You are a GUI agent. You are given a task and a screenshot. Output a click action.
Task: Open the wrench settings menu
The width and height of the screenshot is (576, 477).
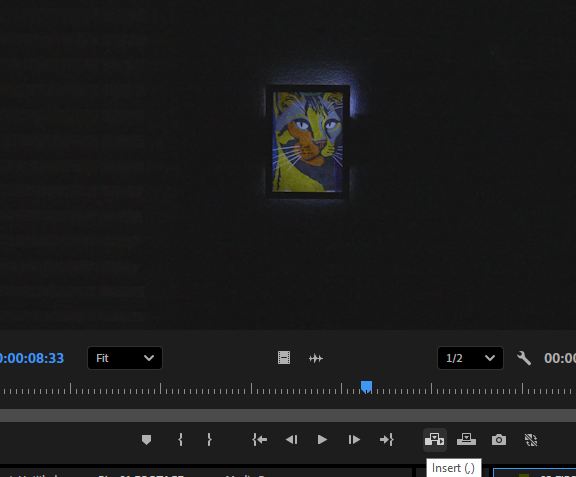pyautogui.click(x=524, y=358)
